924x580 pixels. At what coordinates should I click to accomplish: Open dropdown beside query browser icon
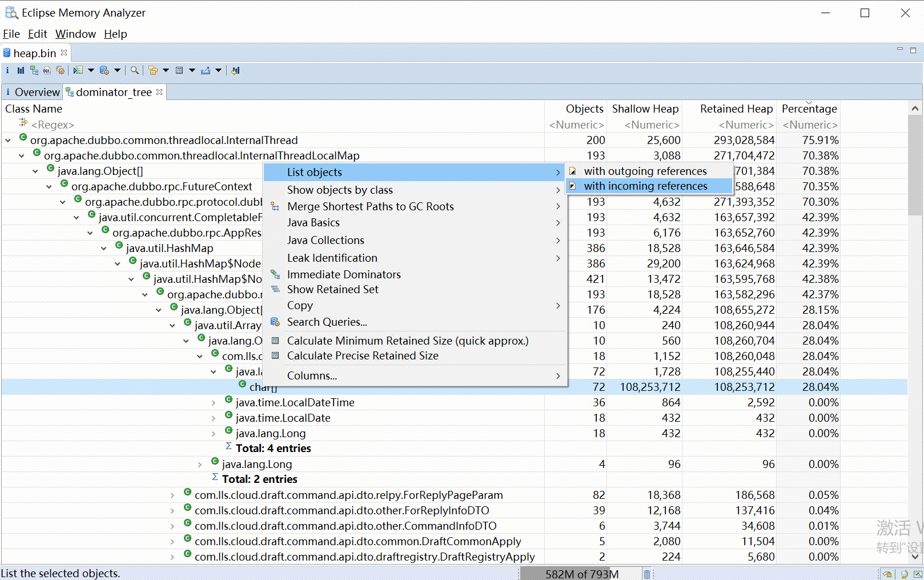tap(117, 70)
